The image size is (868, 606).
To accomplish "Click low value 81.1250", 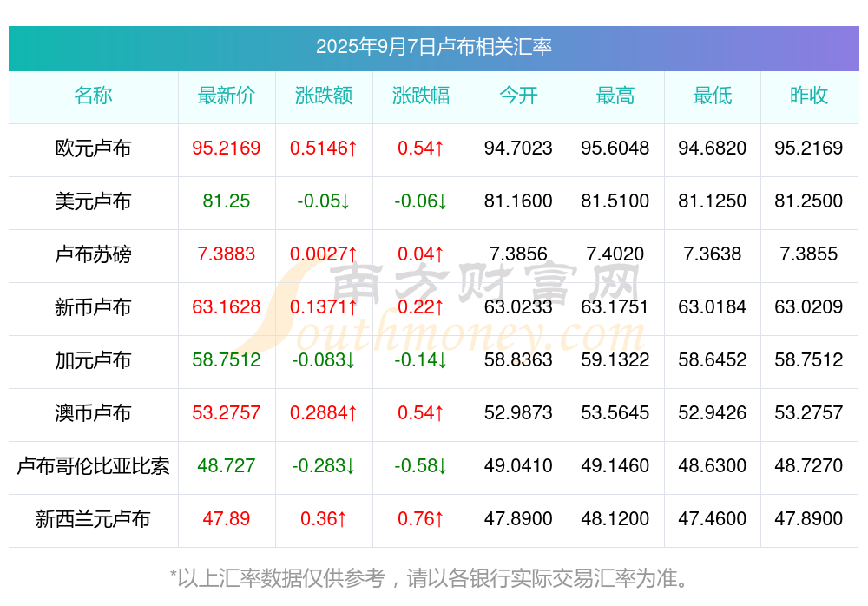I will tap(713, 201).
